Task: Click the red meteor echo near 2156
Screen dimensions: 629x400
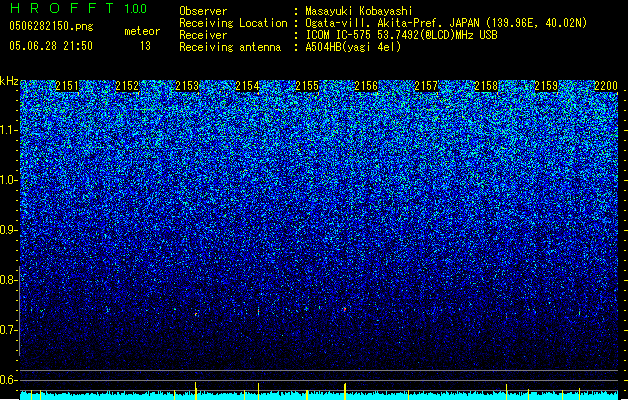Action: (345, 309)
